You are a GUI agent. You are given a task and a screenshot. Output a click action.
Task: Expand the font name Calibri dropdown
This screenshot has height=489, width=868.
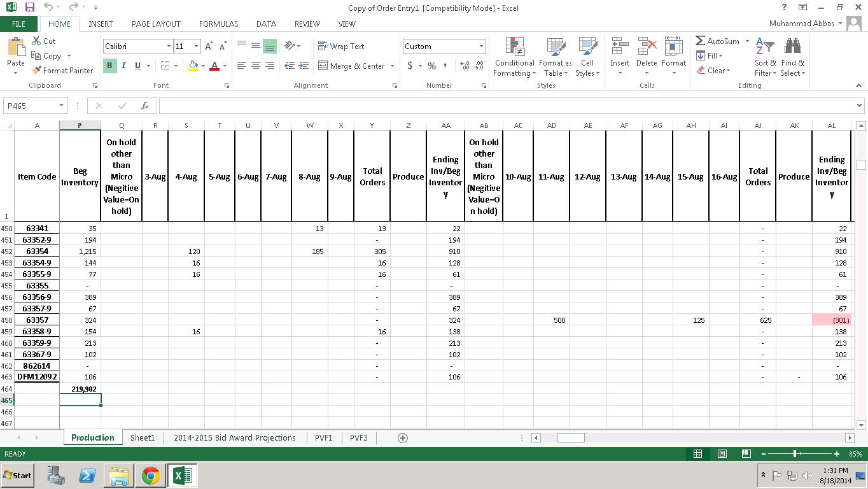169,46
